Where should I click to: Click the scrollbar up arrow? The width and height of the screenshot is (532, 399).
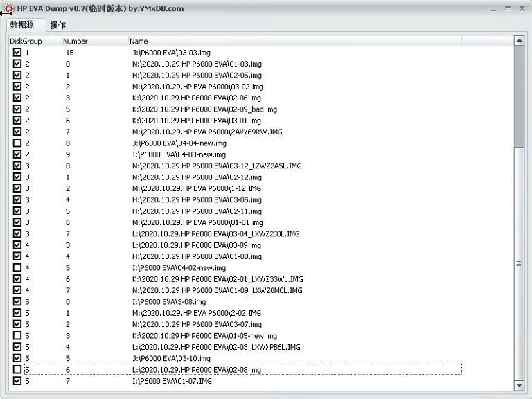click(x=519, y=41)
